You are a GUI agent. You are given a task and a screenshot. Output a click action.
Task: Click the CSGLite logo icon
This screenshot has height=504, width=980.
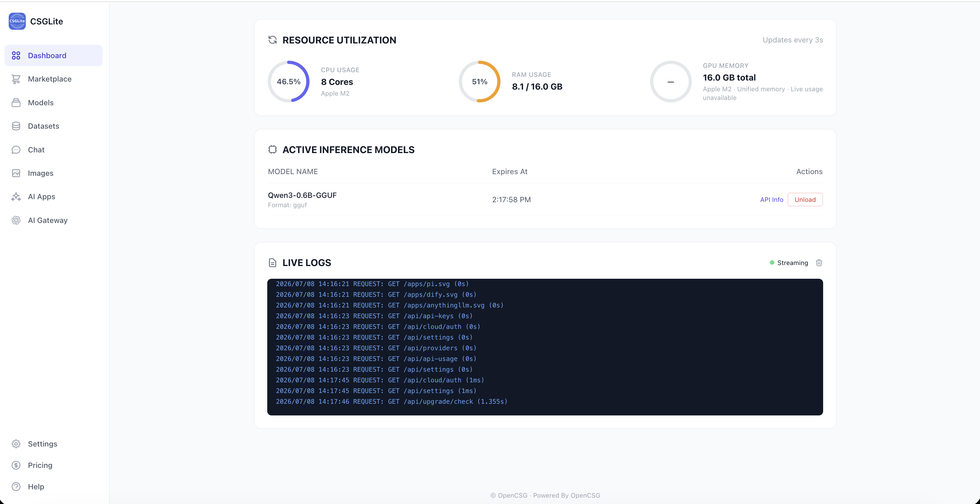click(17, 21)
